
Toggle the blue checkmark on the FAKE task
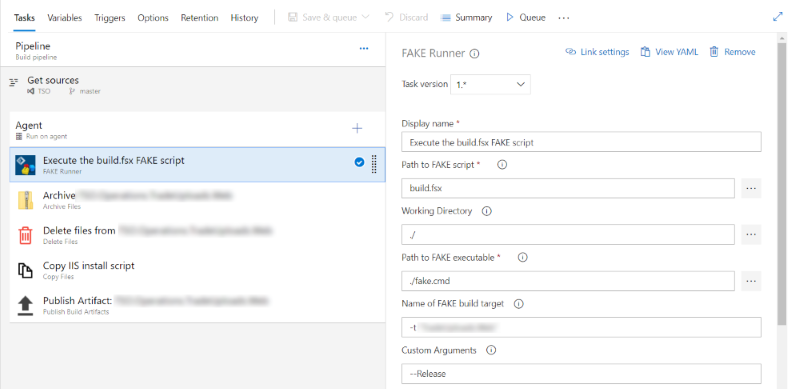point(359,162)
